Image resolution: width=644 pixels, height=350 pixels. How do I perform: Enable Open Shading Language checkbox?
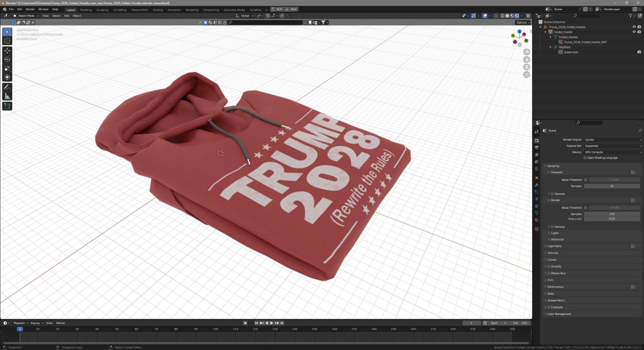click(585, 158)
